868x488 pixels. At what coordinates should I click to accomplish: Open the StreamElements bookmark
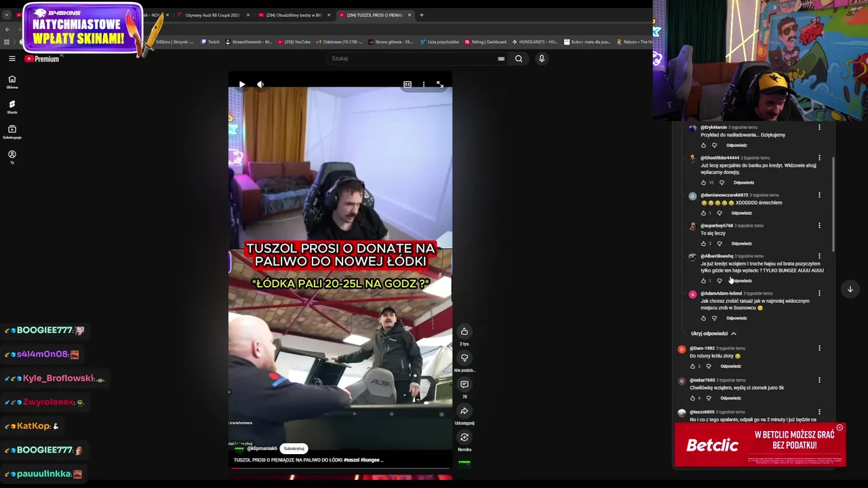pos(248,42)
